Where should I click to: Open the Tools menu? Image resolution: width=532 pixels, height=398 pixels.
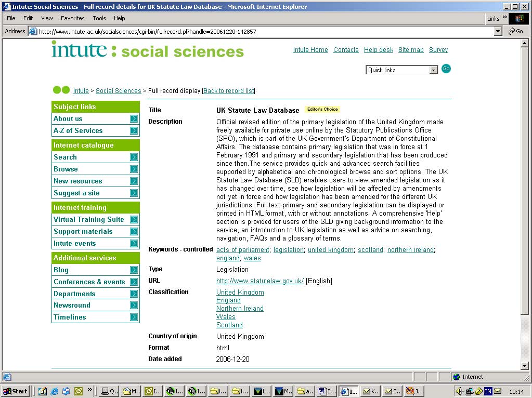[x=99, y=18]
